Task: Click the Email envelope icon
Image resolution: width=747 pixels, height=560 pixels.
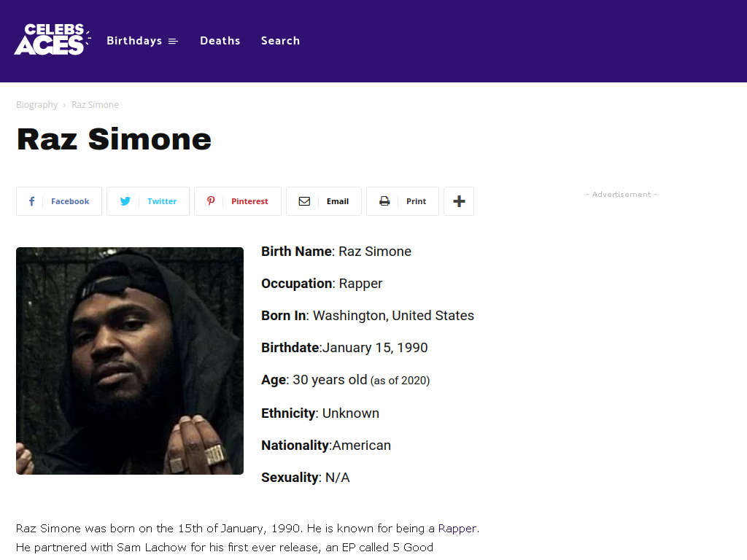Action: 304,201
